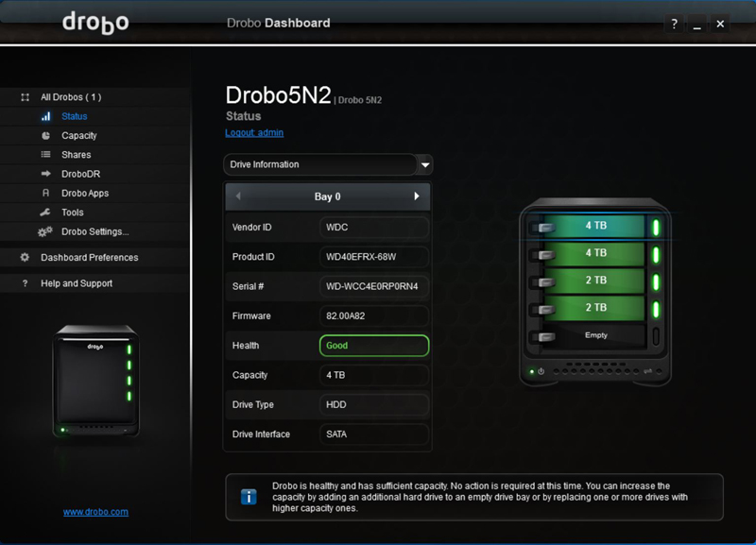Select the lower 2 TB drive bay
This screenshot has height=545, width=756.
click(596, 308)
